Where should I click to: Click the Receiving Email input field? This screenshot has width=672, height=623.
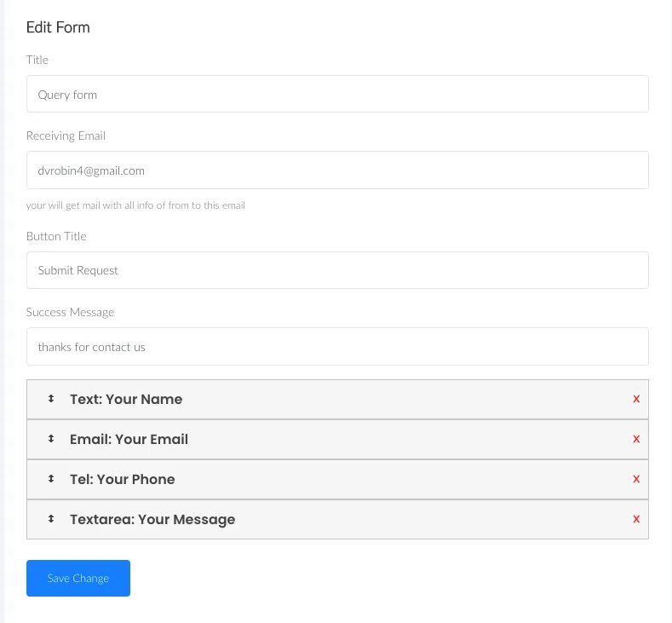[337, 170]
